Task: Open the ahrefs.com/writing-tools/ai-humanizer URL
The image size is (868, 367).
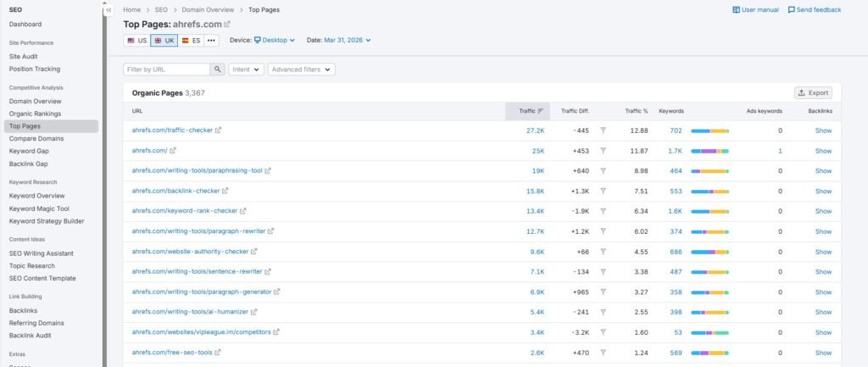Action: [x=190, y=312]
